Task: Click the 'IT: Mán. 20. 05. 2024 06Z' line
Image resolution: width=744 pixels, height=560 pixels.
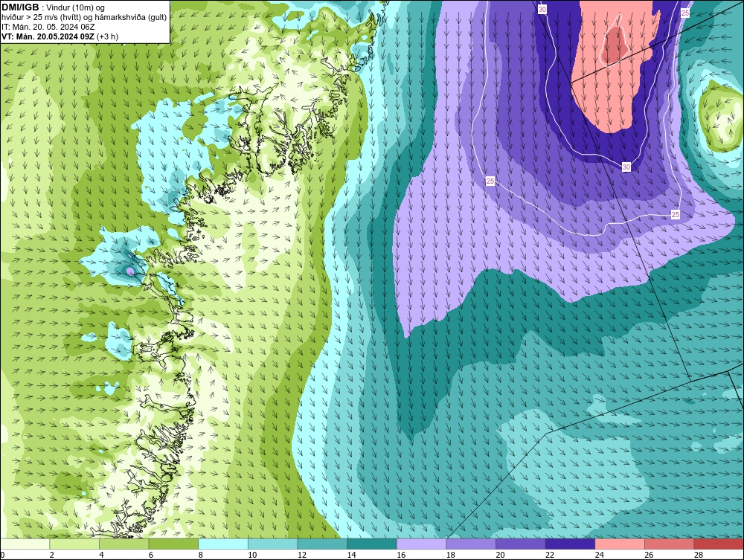Action: [48, 27]
